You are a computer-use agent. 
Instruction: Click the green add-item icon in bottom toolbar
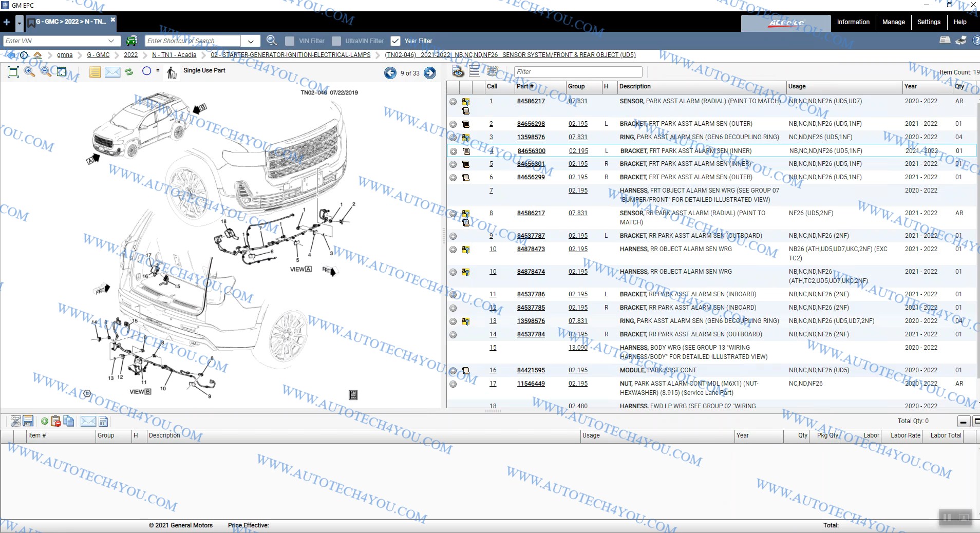[x=45, y=421]
